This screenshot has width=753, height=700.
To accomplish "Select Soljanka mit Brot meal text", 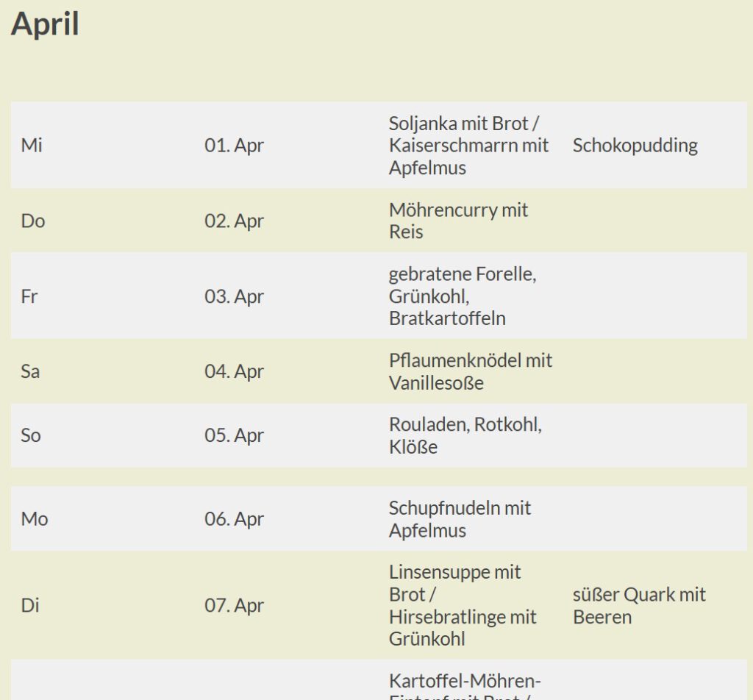I will (x=464, y=124).
